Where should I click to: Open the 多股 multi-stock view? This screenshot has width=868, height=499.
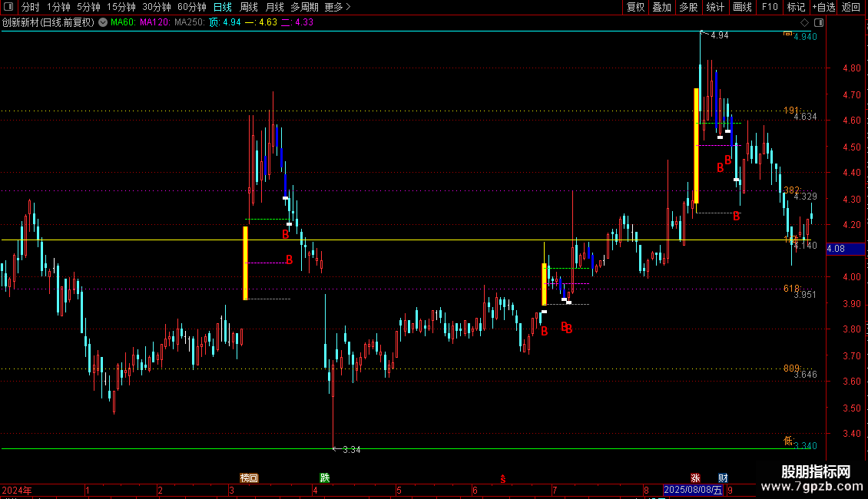tap(688, 7)
